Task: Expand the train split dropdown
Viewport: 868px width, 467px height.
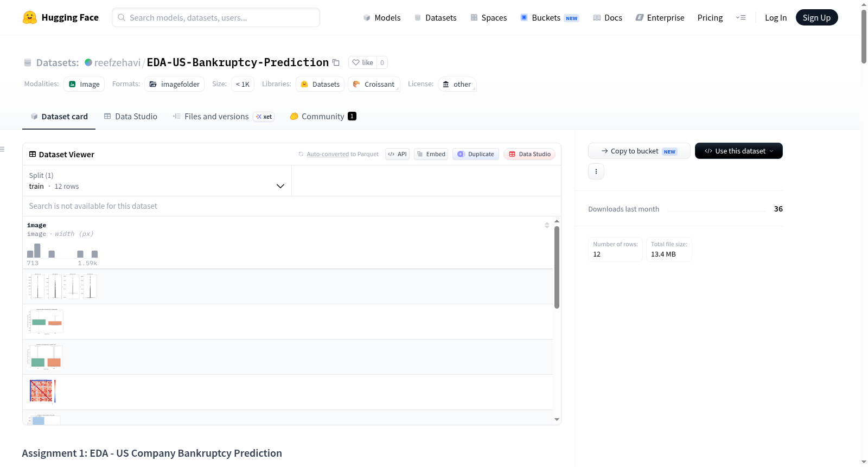Action: click(157, 181)
